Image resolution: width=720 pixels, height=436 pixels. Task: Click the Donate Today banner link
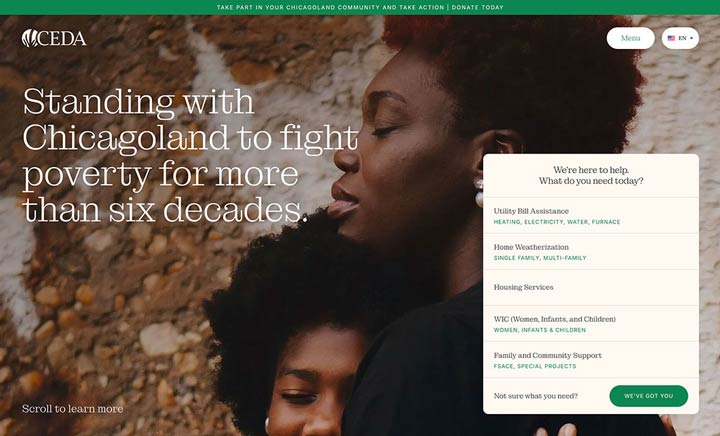(x=478, y=7)
